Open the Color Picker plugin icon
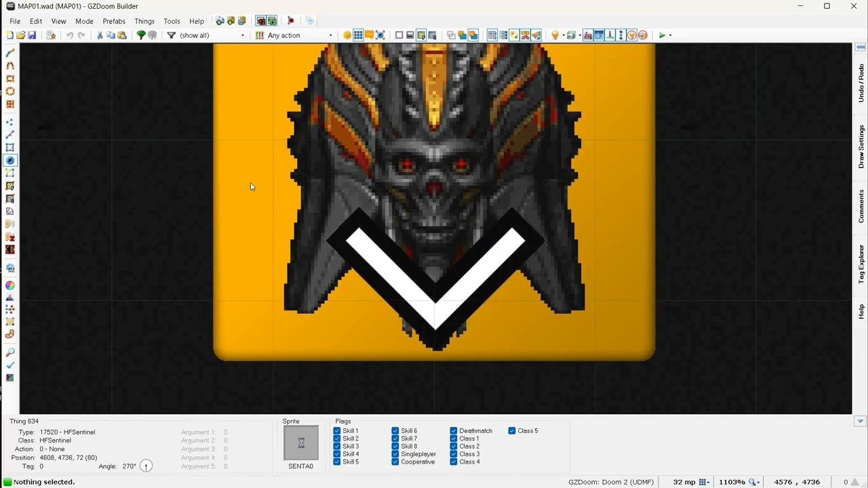The image size is (868, 488). pyautogui.click(x=9, y=285)
